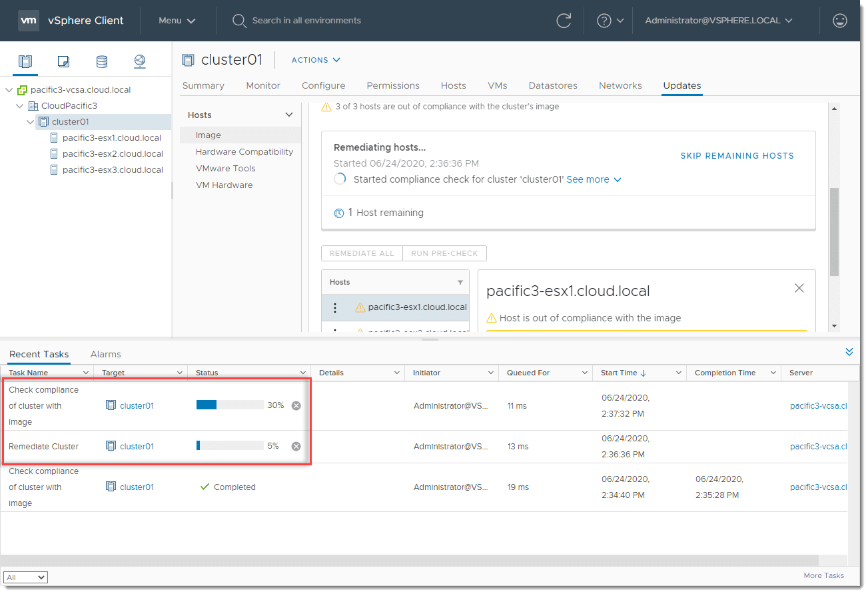The width and height of the screenshot is (868, 594).
Task: Click the CloudPacific3 datacenter icon
Action: pyautogui.click(x=33, y=105)
